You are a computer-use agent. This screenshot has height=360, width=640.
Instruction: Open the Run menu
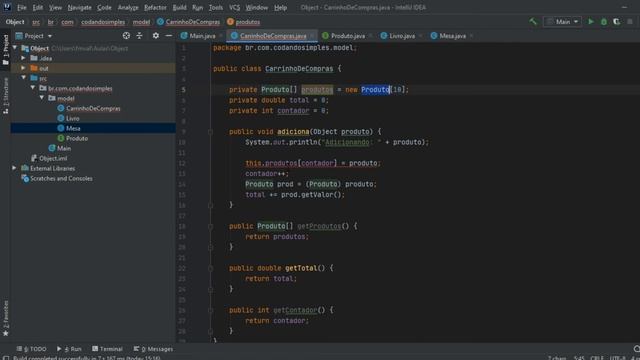[x=198, y=7]
